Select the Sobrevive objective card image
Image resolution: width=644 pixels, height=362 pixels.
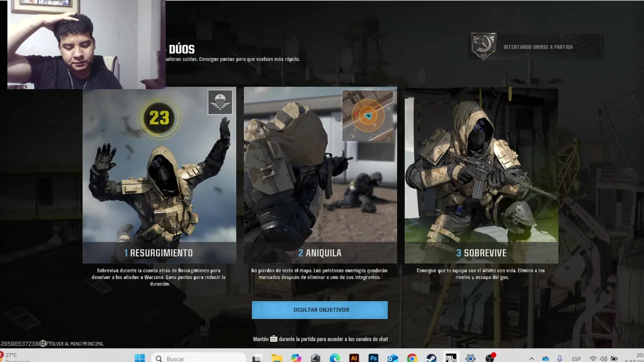click(x=481, y=175)
